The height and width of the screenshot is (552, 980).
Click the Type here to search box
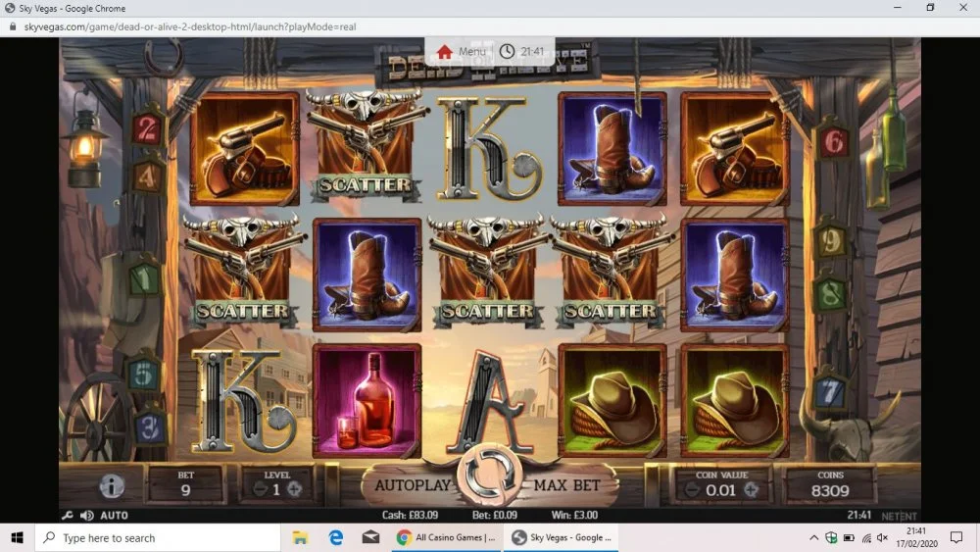coord(158,537)
